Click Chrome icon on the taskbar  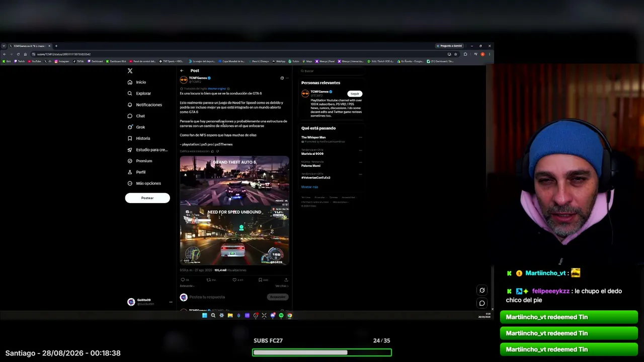click(x=290, y=316)
